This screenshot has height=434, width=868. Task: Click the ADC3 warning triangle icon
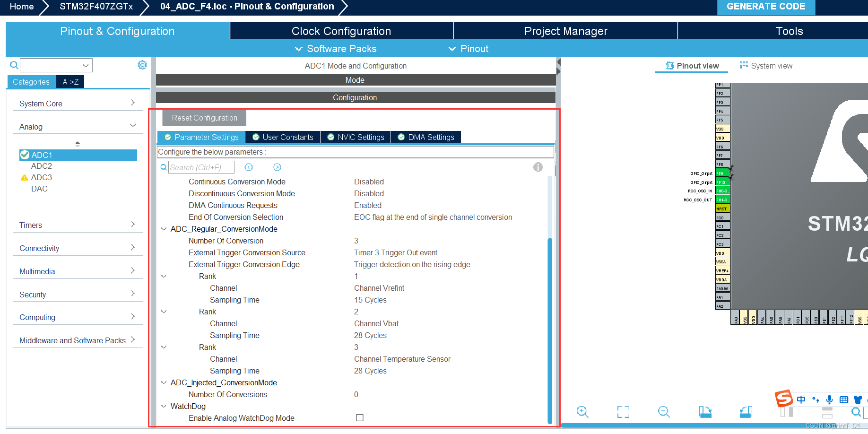pos(25,178)
